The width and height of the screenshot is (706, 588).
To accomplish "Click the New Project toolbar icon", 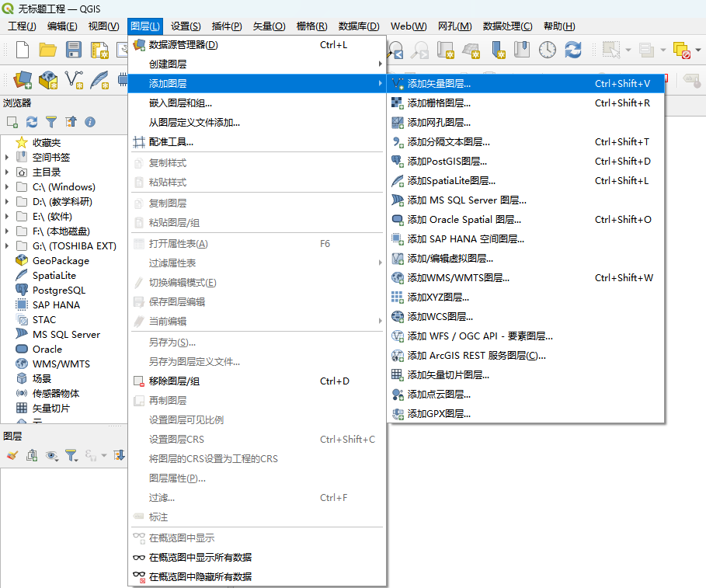I will (23, 50).
